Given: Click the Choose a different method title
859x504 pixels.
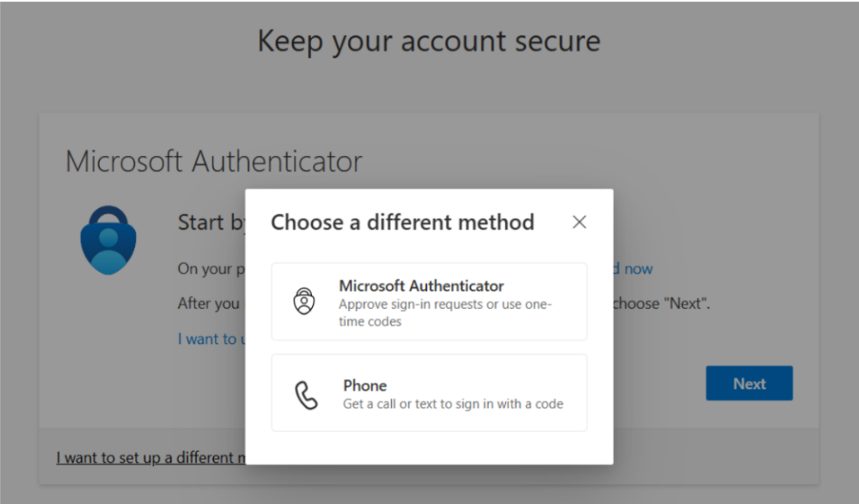Looking at the screenshot, I should click(403, 222).
